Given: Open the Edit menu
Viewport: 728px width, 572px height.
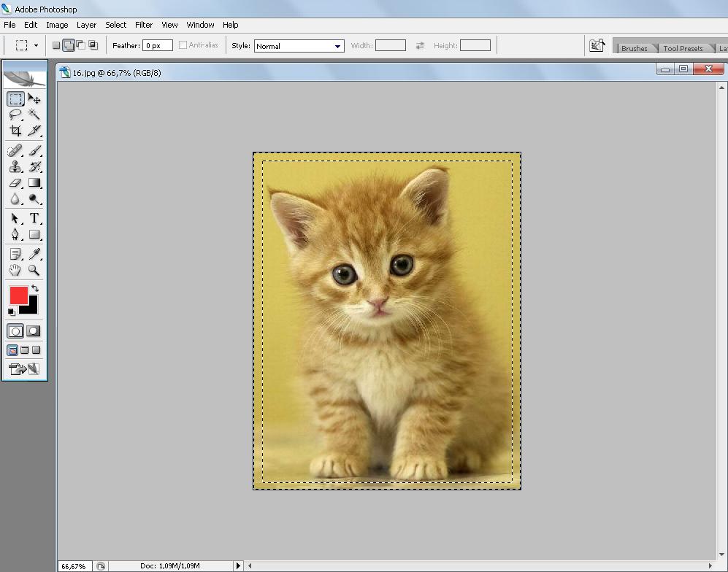Looking at the screenshot, I should [31, 25].
